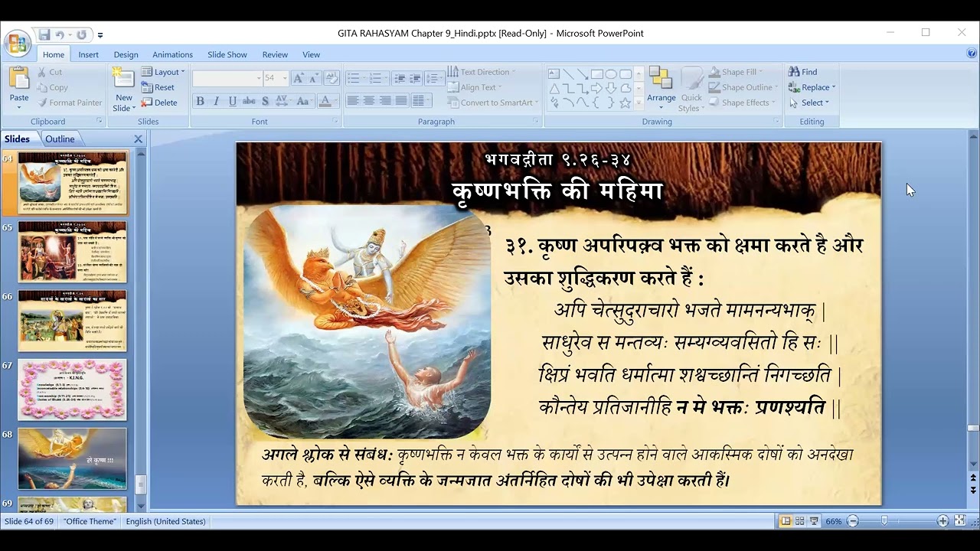Open Character Spacing options
Viewport: 980px width, 551px height.
tap(283, 101)
